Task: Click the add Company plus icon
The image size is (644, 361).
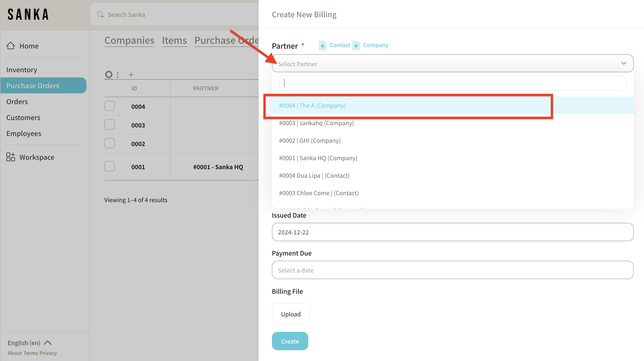Action: click(356, 46)
